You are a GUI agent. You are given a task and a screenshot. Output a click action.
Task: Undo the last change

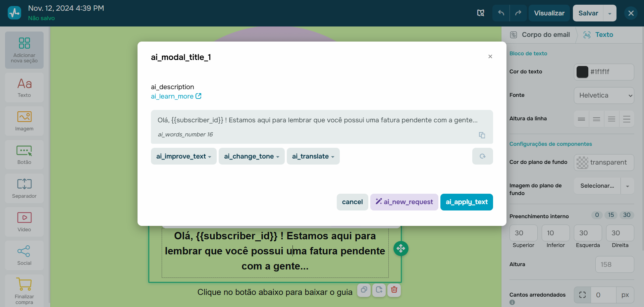click(500, 13)
